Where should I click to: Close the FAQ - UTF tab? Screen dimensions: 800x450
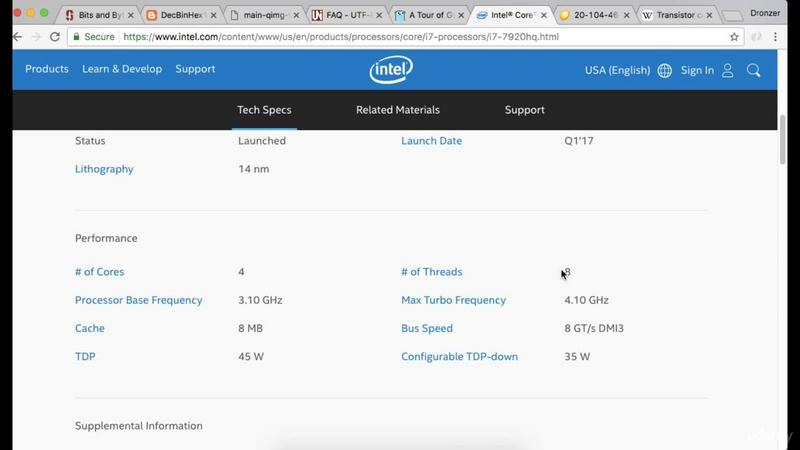click(379, 15)
